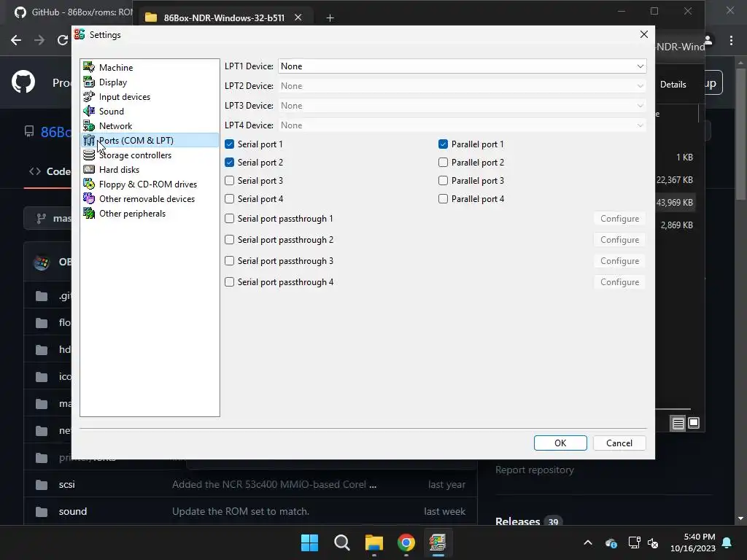The width and height of the screenshot is (747, 560).
Task: Open the notifications bell icon
Action: click(727, 542)
